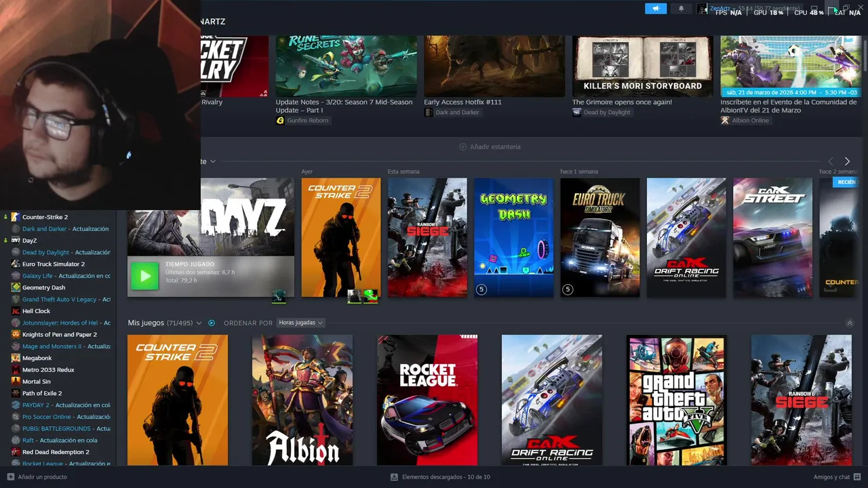Click Añadir estantería
Image resolution: width=868 pixels, height=488 pixels.
[490, 146]
